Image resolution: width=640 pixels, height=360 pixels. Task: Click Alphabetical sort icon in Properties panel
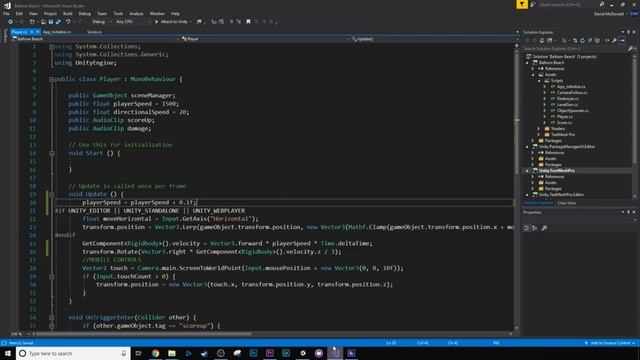pyautogui.click(x=535, y=228)
